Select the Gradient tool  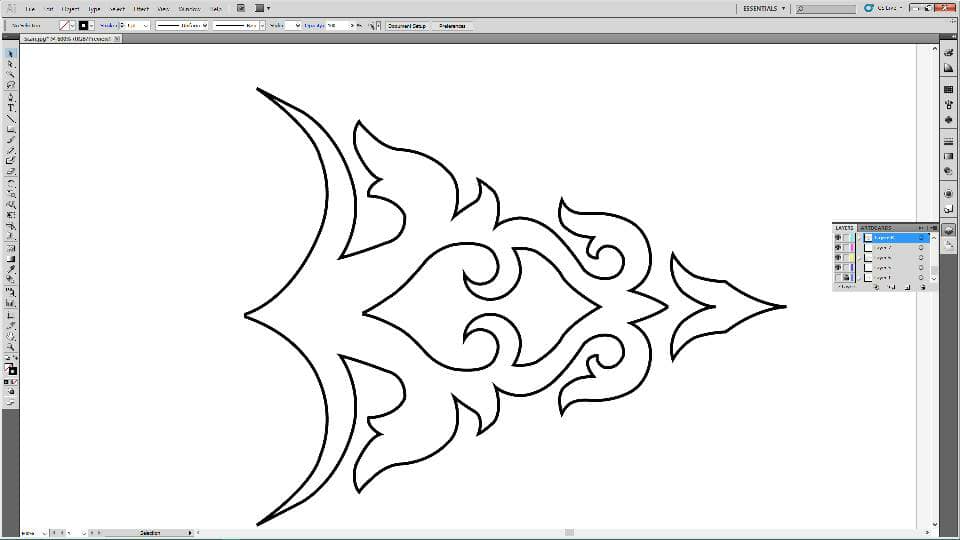(x=10, y=259)
